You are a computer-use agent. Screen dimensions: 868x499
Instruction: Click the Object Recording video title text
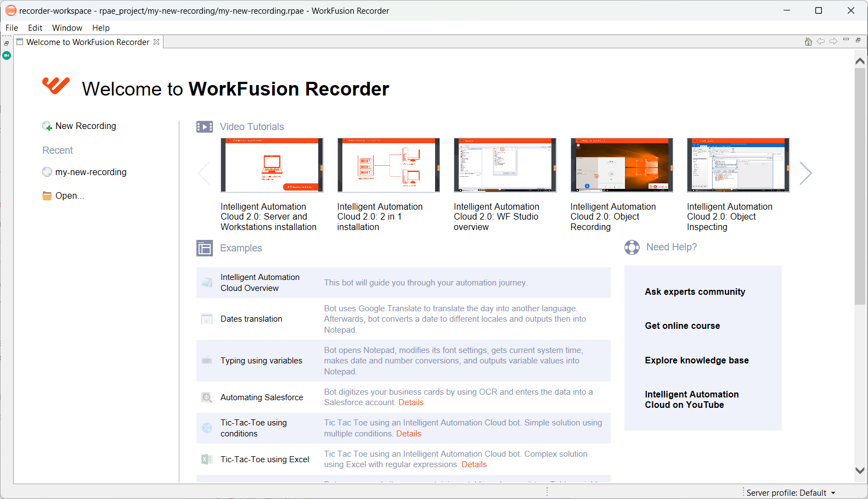pos(613,217)
